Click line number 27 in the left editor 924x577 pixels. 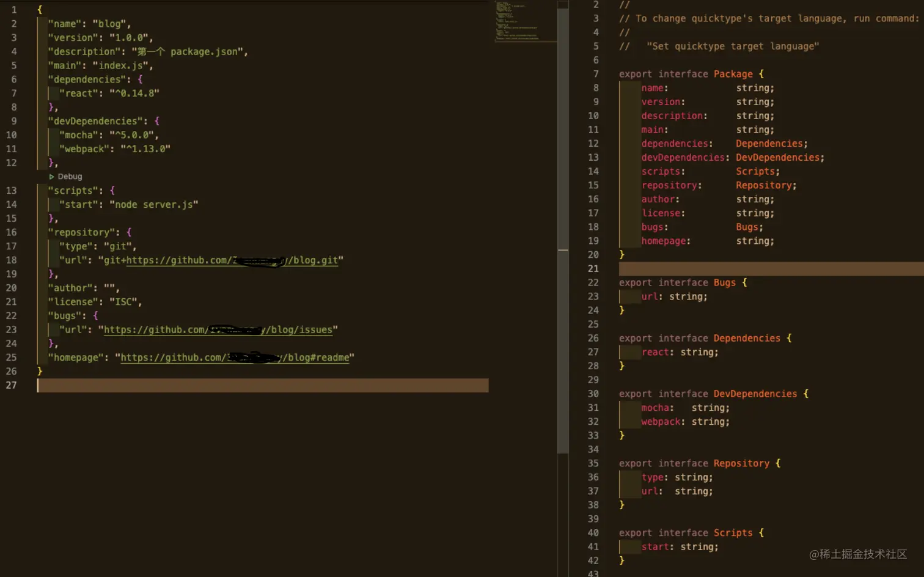click(x=12, y=385)
